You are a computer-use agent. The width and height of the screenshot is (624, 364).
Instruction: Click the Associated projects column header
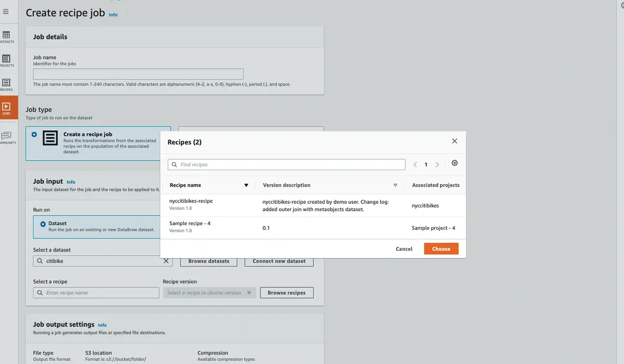pyautogui.click(x=436, y=185)
